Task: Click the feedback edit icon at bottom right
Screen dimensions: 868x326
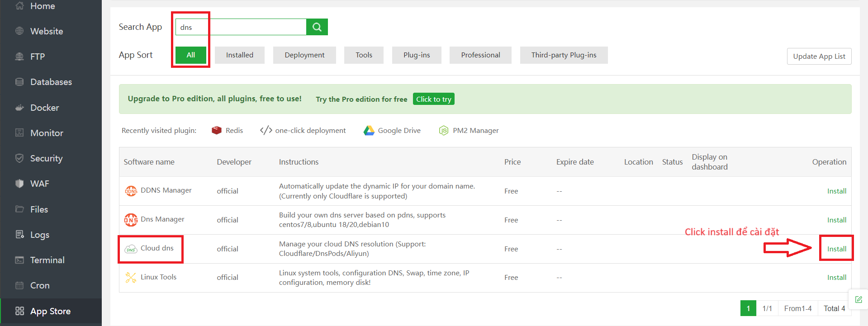Action: [859, 299]
